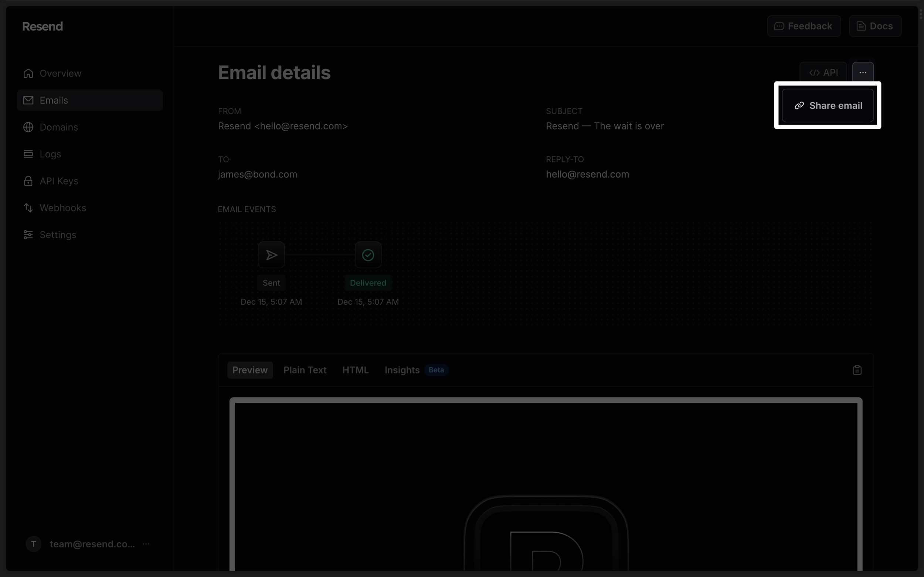Switch to the Preview tab
The image size is (924, 577).
250,370
